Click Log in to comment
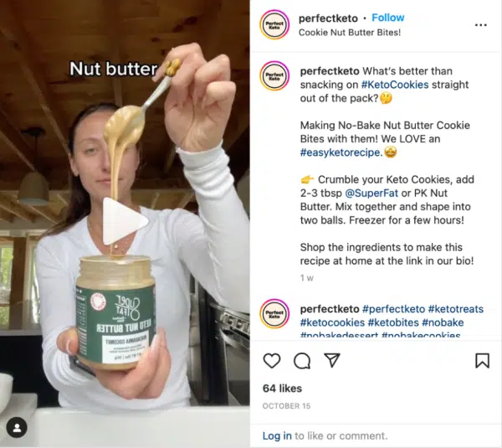This screenshot has height=448, width=502. pyautogui.click(x=277, y=435)
